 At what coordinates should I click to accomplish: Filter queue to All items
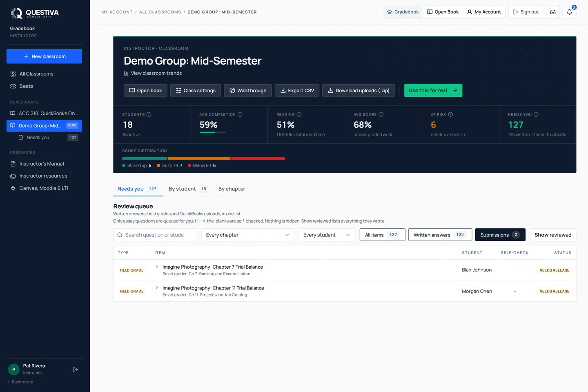point(382,235)
